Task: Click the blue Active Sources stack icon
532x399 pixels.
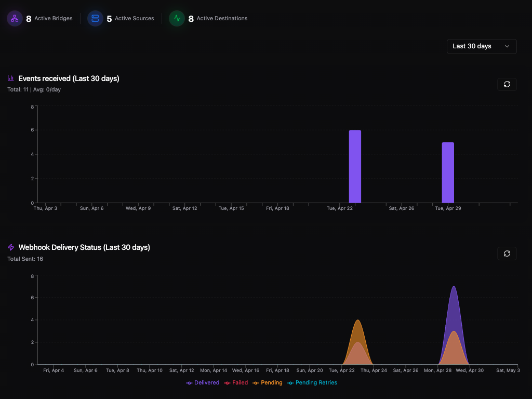Action: (x=95, y=18)
